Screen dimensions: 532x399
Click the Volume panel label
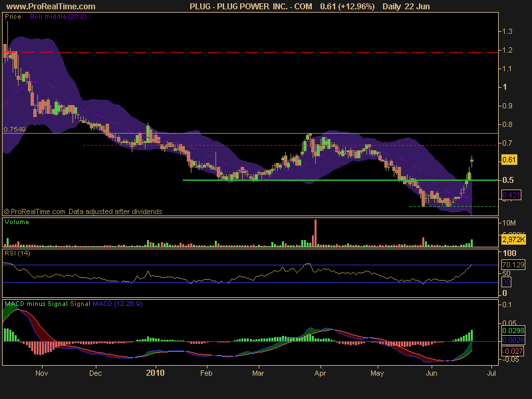(17, 222)
